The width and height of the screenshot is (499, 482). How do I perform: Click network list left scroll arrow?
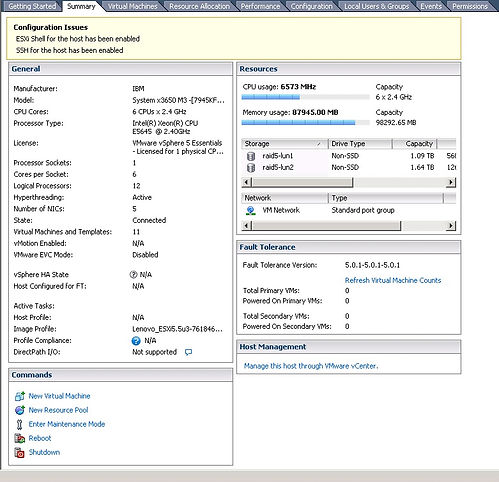tap(247, 226)
